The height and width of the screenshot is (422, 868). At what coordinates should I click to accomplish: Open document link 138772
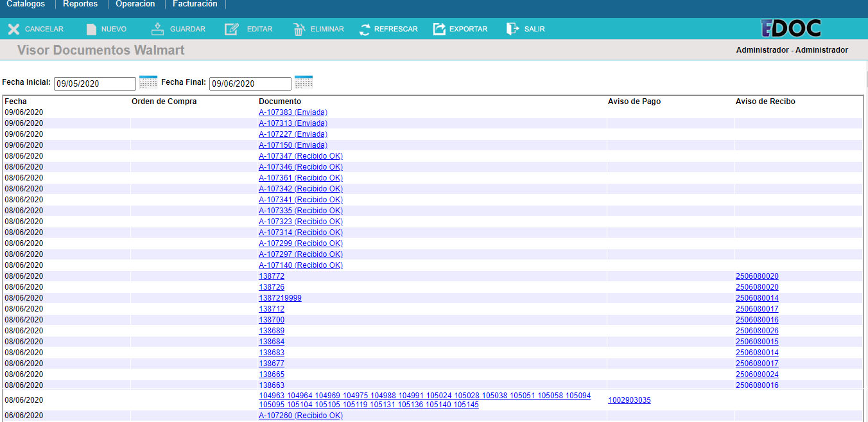coord(272,276)
